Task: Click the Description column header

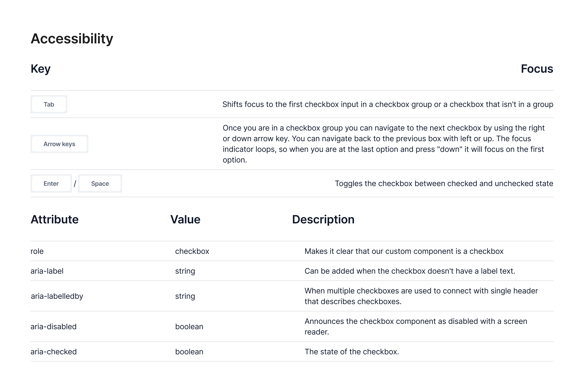Action: [323, 219]
